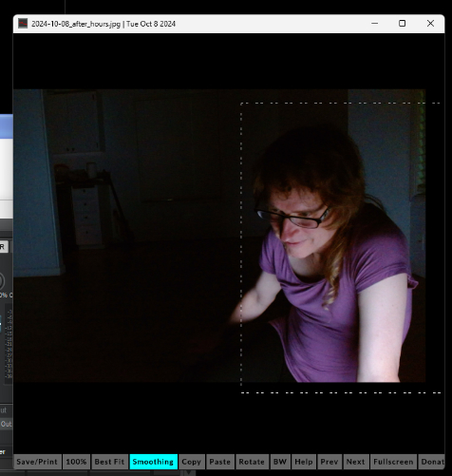Go to the Prev image
Viewport: 452px width, 476px height.
tap(330, 462)
